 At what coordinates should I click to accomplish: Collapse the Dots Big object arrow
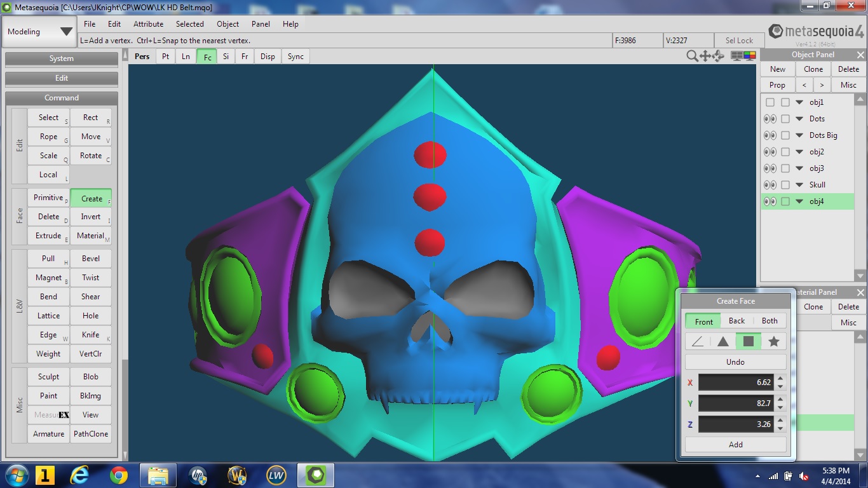click(800, 135)
